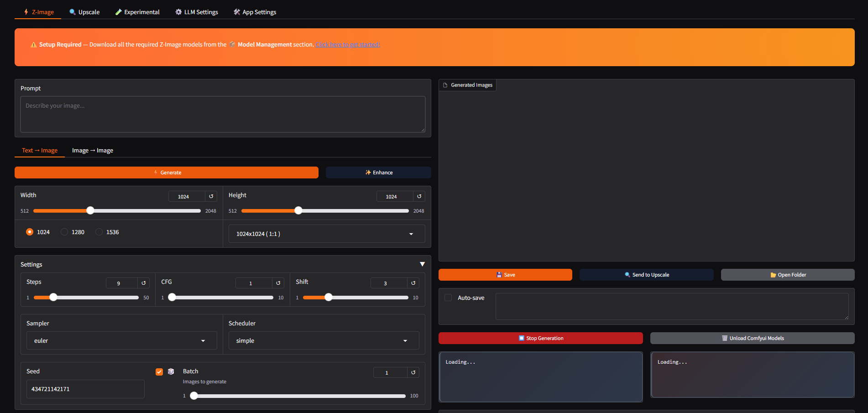Open the Scheduler dropdown showing simple
This screenshot has width=868, height=413.
(x=324, y=340)
